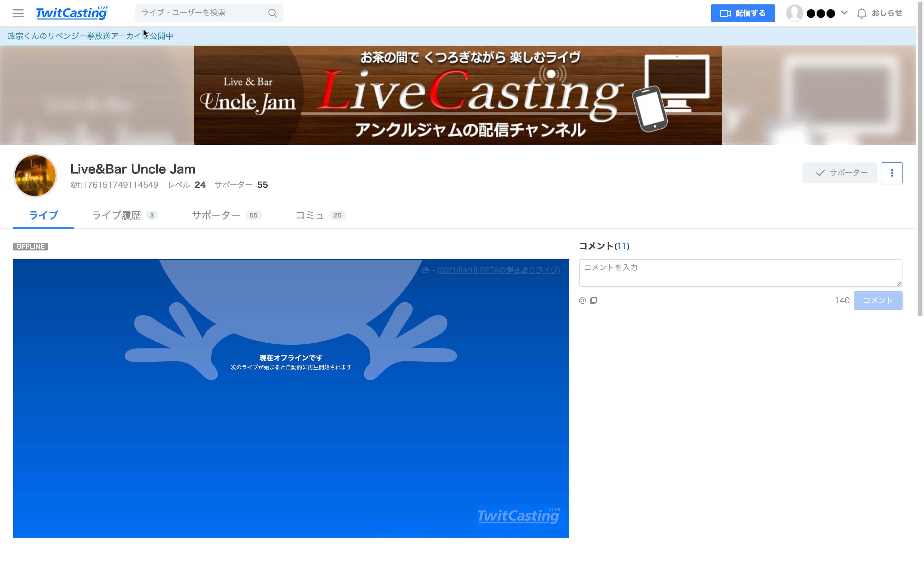This screenshot has width=924, height=578.
Task: Open the user avatar in header
Action: point(794,13)
